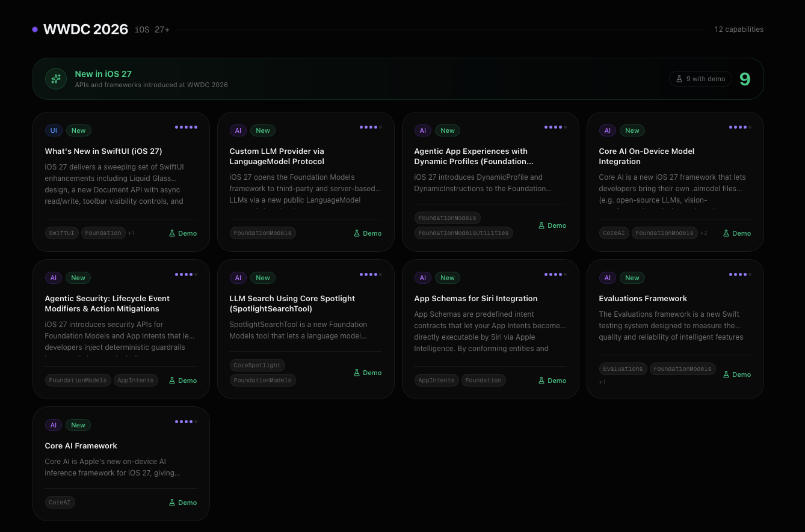Image resolution: width=805 pixels, height=532 pixels.
Task: Click the 12 capabilities count text
Action: coord(739,29)
